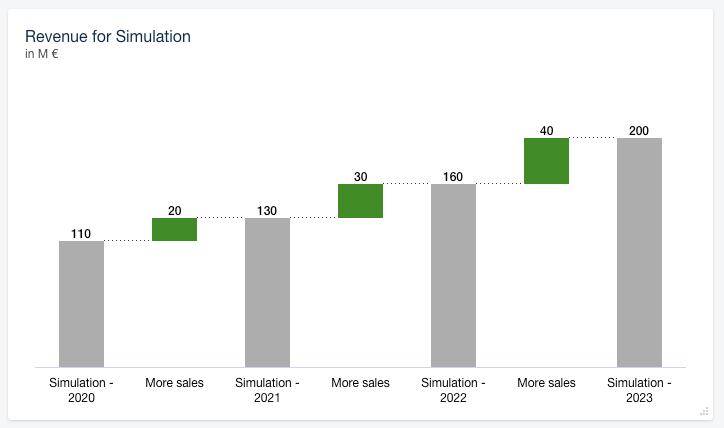Click the resize handle in the widget corner
The width and height of the screenshot is (724, 428).
[705, 410]
